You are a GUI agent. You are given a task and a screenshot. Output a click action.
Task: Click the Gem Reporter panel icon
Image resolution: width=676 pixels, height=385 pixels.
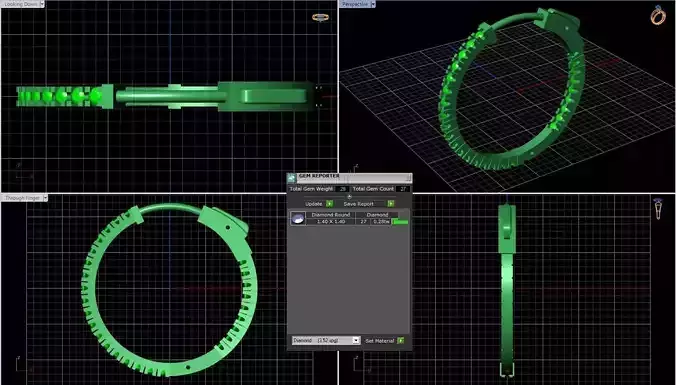[x=292, y=178]
